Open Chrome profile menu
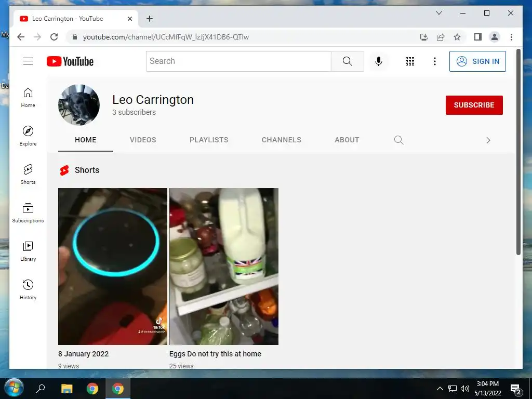Image resolution: width=532 pixels, height=399 pixels. (495, 37)
